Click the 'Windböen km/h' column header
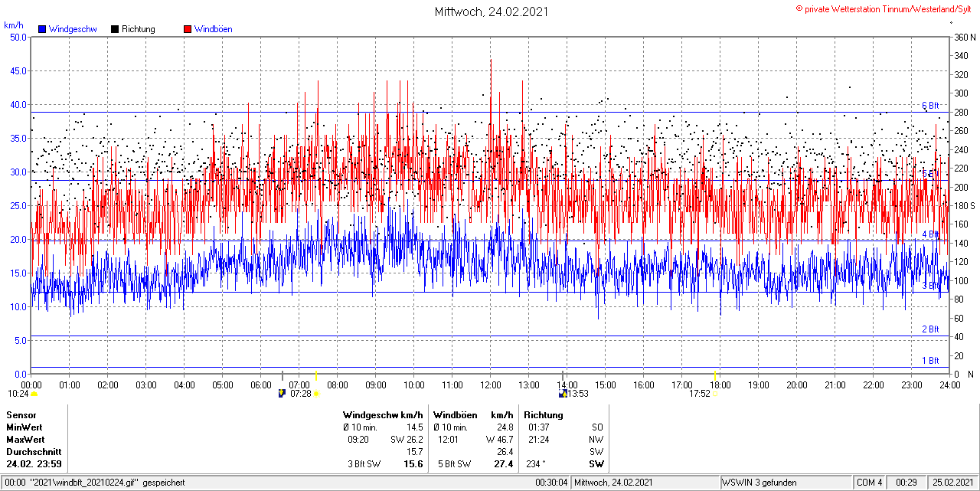Screen dimensions: 980x491 click(473, 415)
